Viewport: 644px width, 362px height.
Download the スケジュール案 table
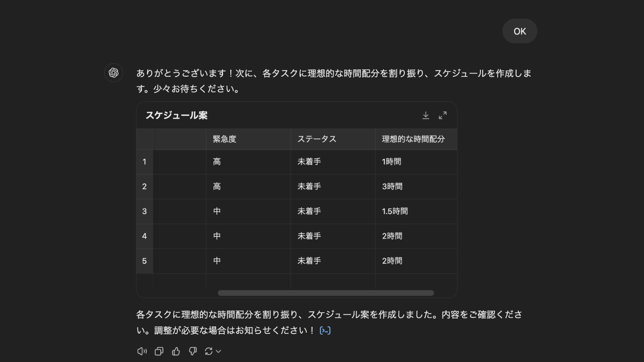tap(426, 116)
